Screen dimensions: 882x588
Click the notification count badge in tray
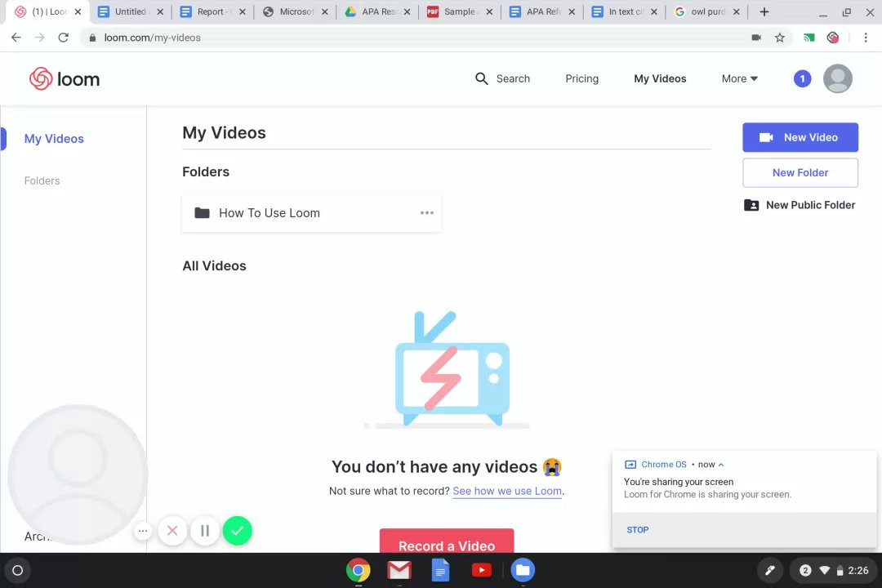coord(805,571)
